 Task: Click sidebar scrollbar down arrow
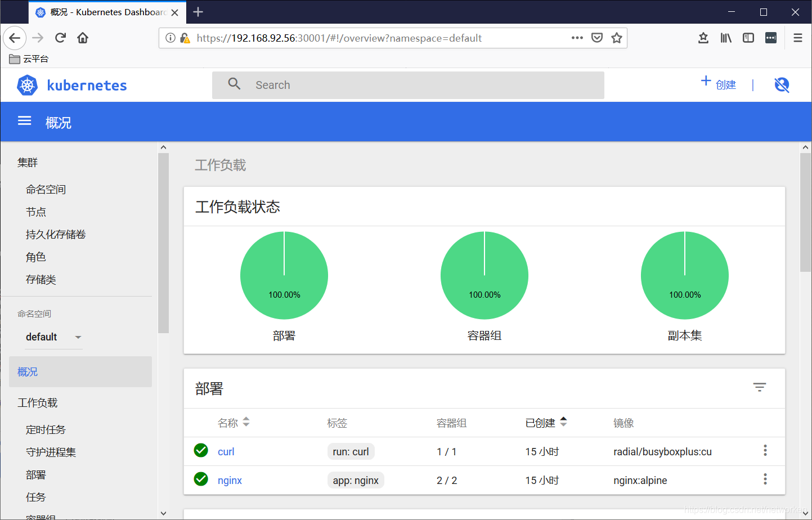164,513
